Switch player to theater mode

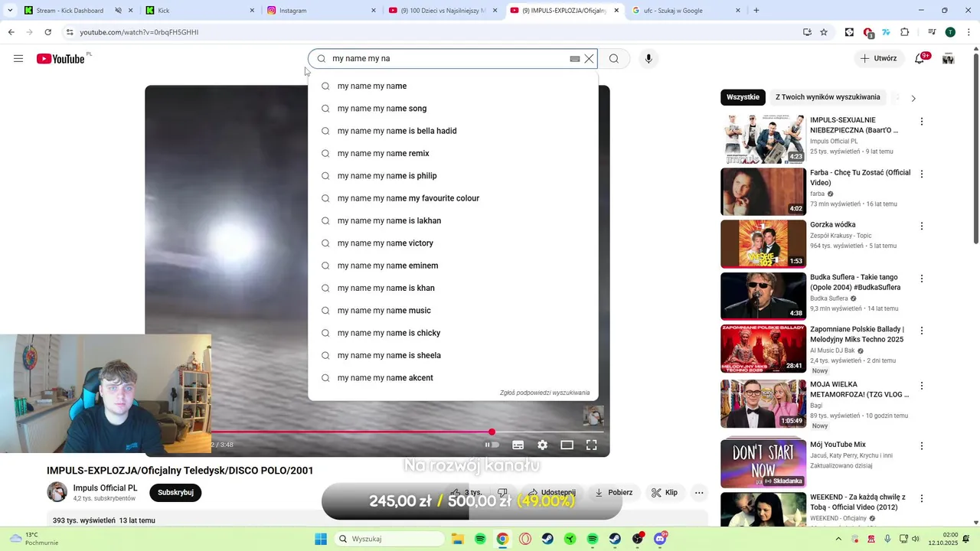pyautogui.click(x=567, y=445)
